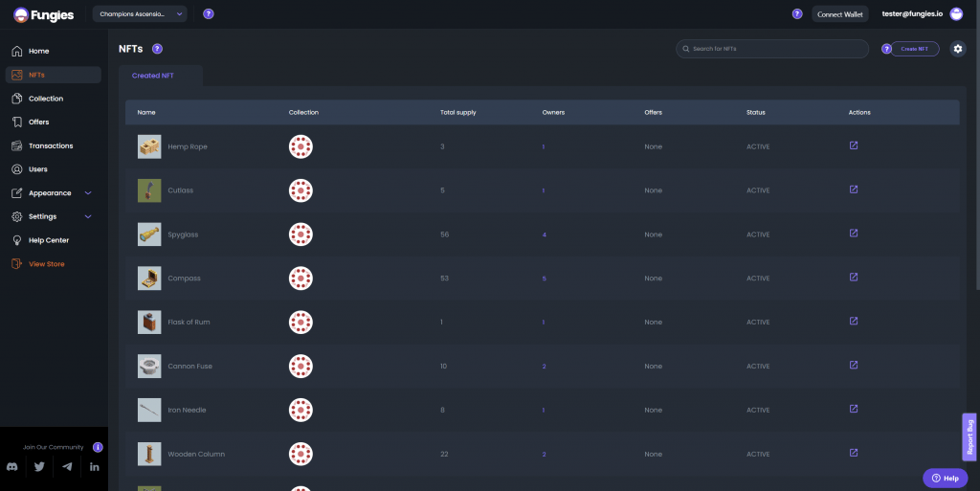The height and width of the screenshot is (491, 980).
Task: Click the Connect Wallet button
Action: tap(840, 13)
